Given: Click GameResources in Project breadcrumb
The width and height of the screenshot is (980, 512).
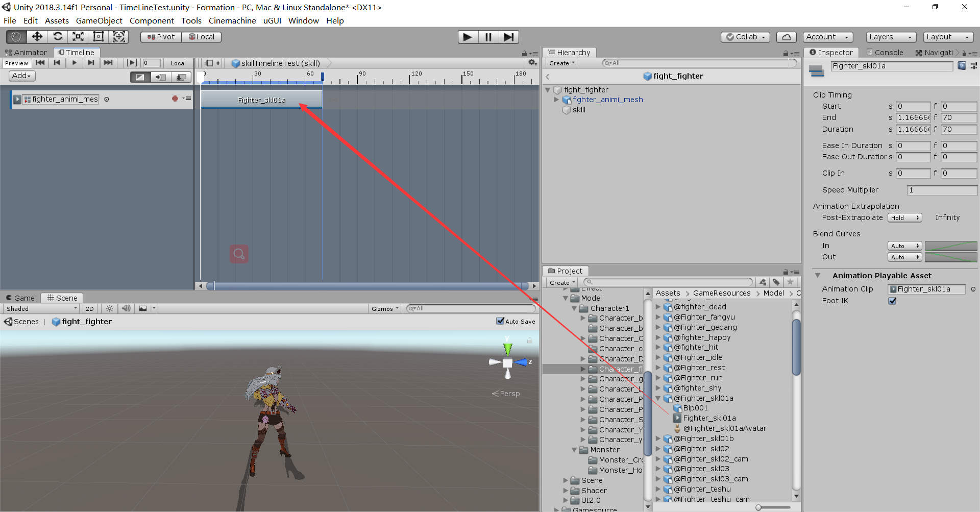Looking at the screenshot, I should tap(722, 293).
